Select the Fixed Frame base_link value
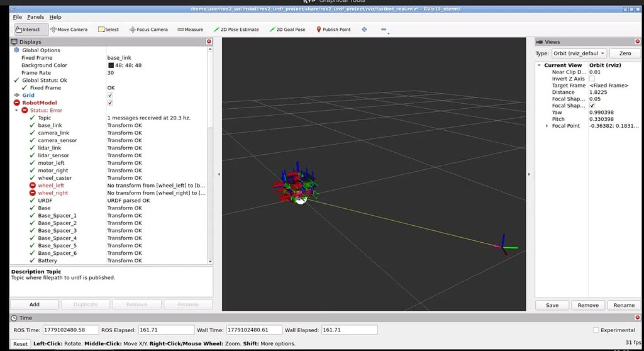Viewport: 644px width, 351px height. (119, 58)
